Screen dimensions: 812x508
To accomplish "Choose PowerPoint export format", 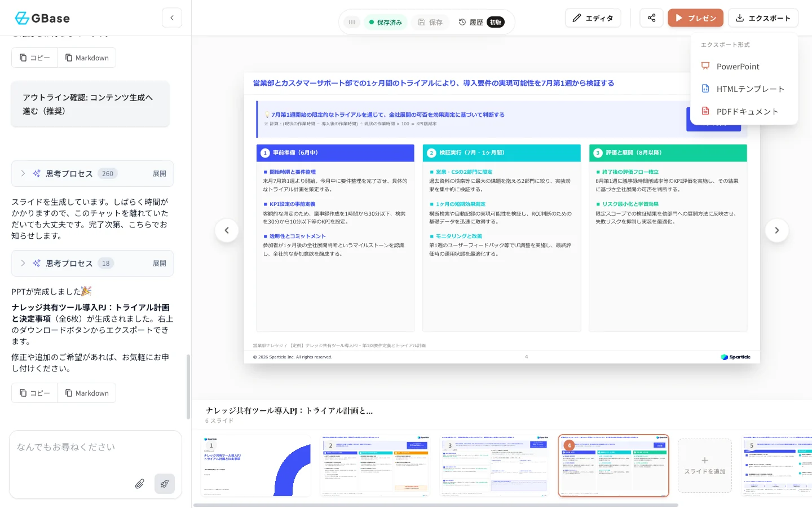I will (744, 67).
